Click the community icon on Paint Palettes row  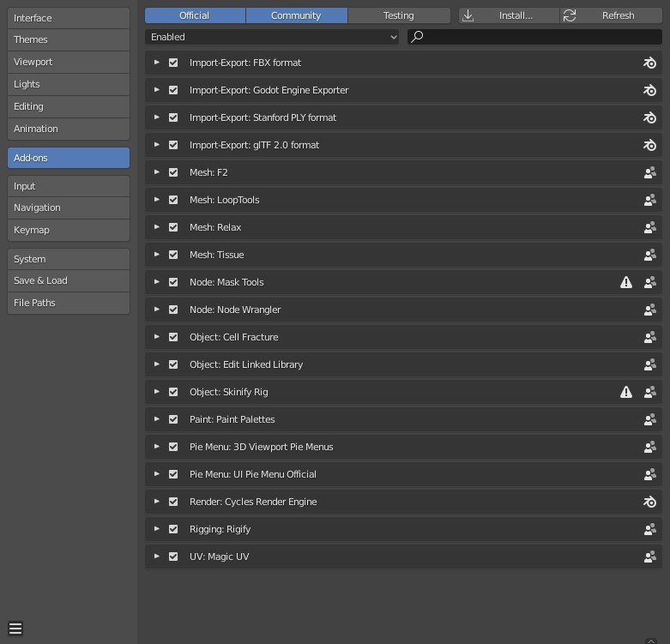650,419
